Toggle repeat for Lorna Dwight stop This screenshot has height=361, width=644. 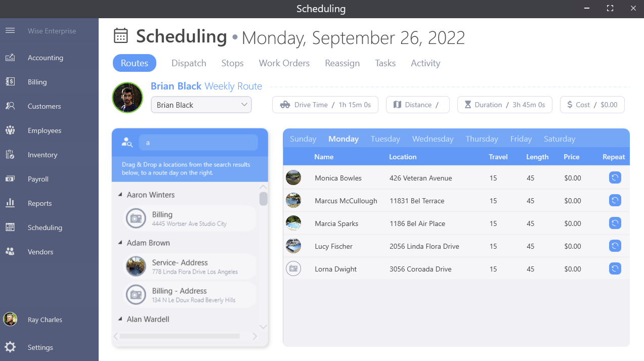point(615,269)
